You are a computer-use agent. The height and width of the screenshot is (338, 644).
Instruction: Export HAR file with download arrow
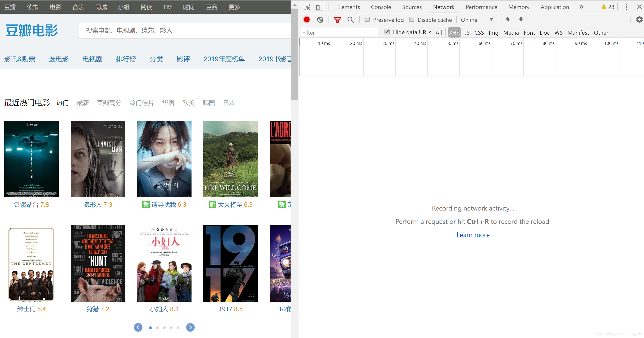[521, 19]
